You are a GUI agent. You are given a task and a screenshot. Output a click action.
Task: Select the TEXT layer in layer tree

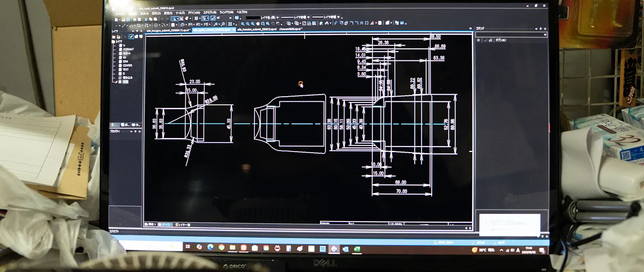126,70
